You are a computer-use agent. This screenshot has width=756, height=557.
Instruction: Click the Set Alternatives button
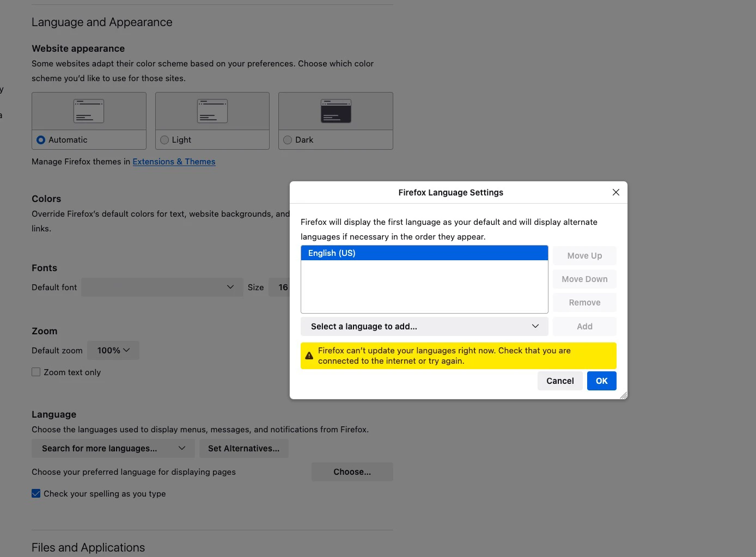click(x=244, y=448)
